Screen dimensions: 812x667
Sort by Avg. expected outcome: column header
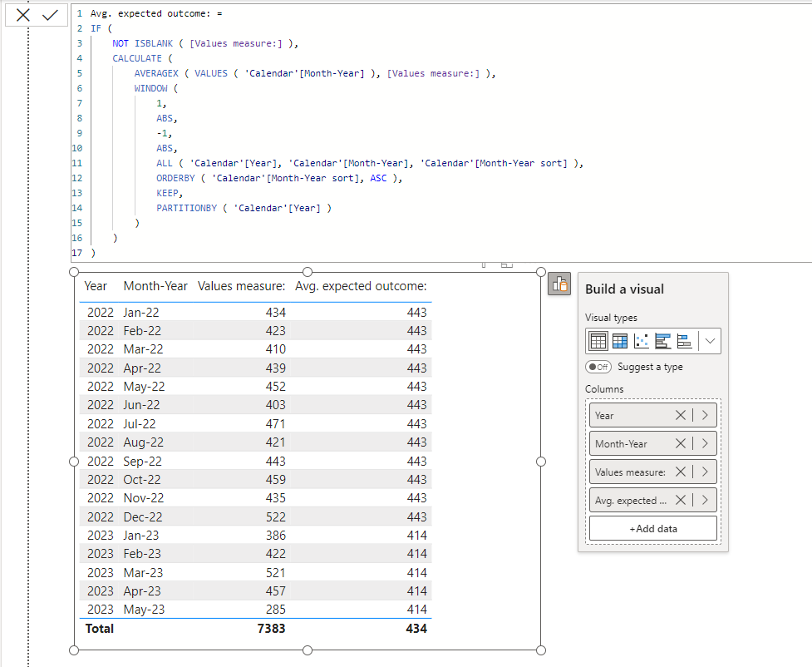click(361, 286)
